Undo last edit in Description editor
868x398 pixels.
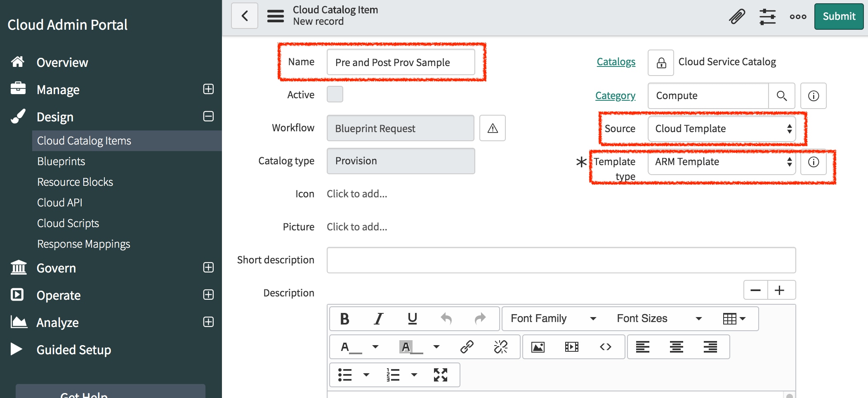click(446, 319)
